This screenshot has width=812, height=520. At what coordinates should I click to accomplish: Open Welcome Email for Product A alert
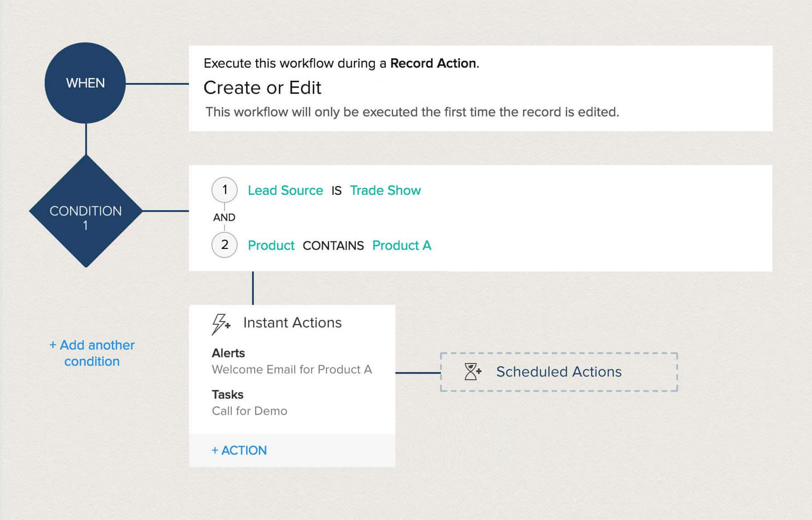pyautogui.click(x=292, y=369)
